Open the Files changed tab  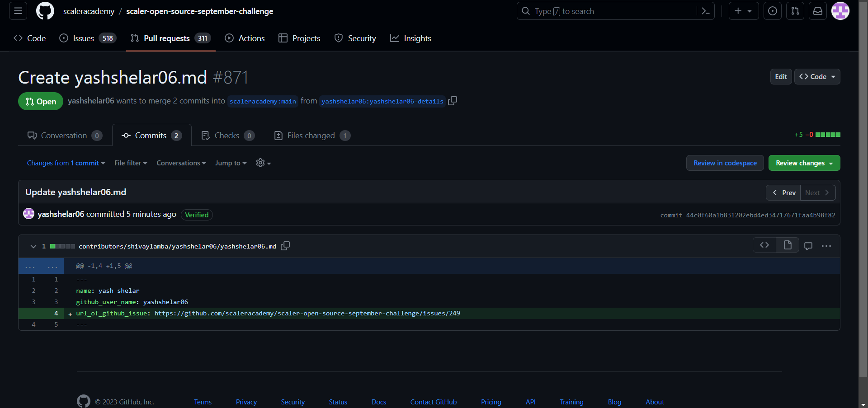point(311,135)
